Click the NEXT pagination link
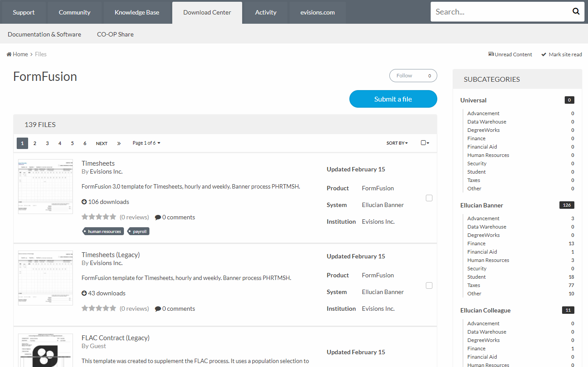This screenshot has width=588, height=367. click(x=102, y=143)
